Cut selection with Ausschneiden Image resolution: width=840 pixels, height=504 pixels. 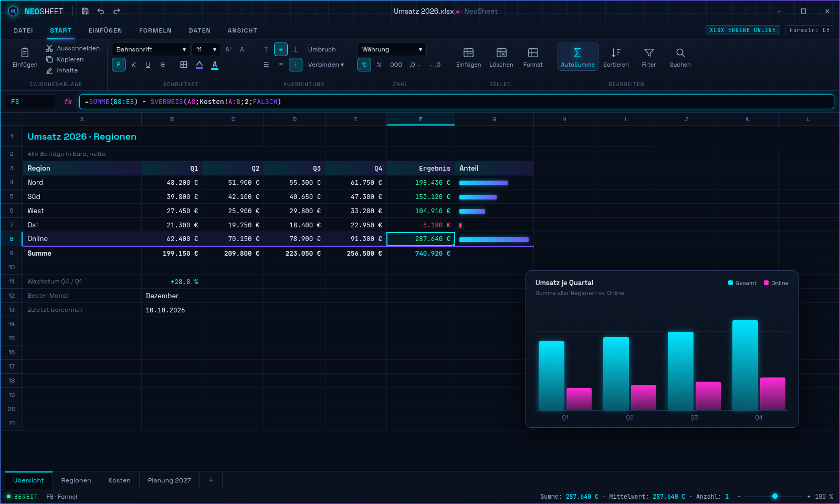tap(73, 48)
